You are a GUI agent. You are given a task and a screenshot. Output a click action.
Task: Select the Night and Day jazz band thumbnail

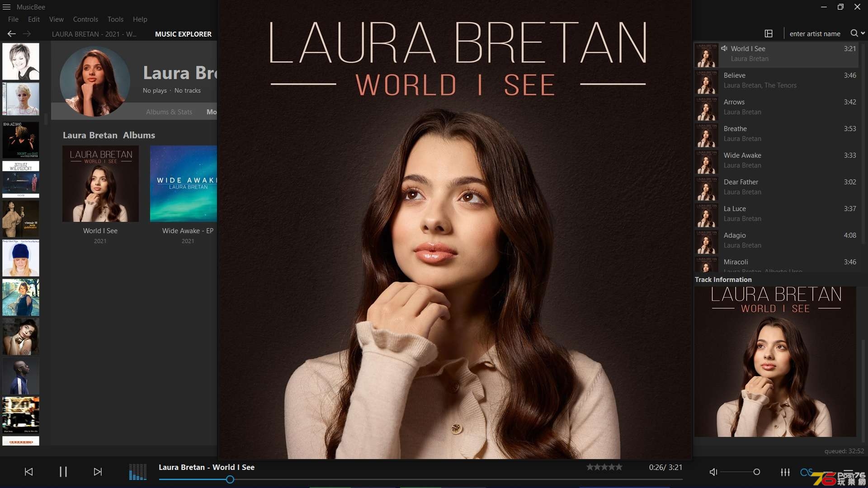click(21, 140)
